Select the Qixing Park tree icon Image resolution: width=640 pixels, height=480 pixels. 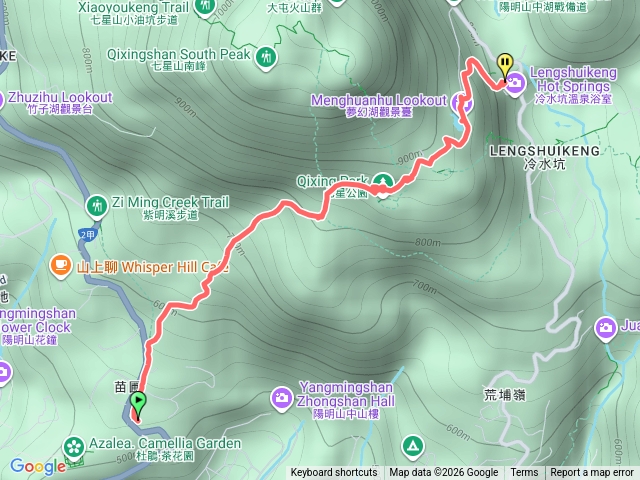382,184
